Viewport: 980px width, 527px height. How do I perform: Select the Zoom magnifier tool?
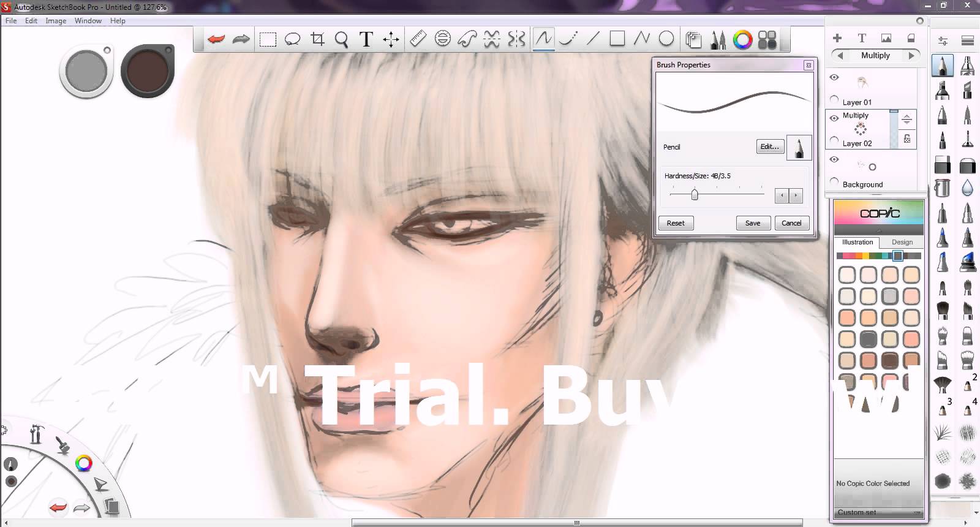[x=342, y=40]
